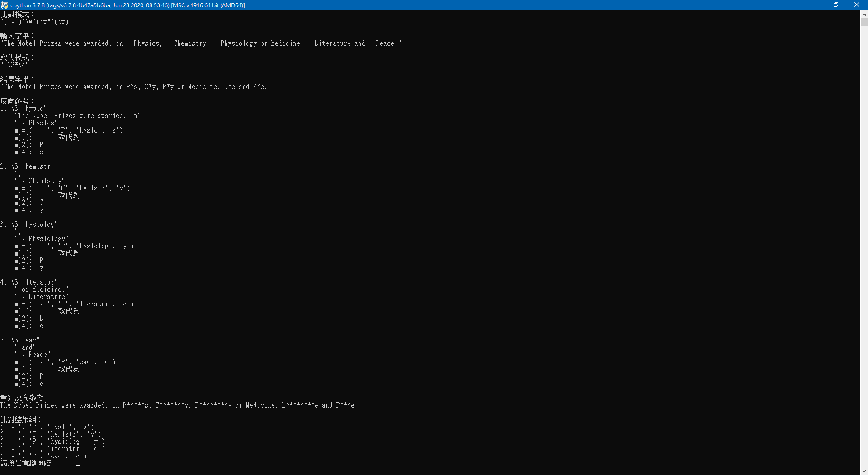Viewport: 868px width, 475px height.
Task: Click the '比對結果組：' heading
Action: (x=21, y=420)
